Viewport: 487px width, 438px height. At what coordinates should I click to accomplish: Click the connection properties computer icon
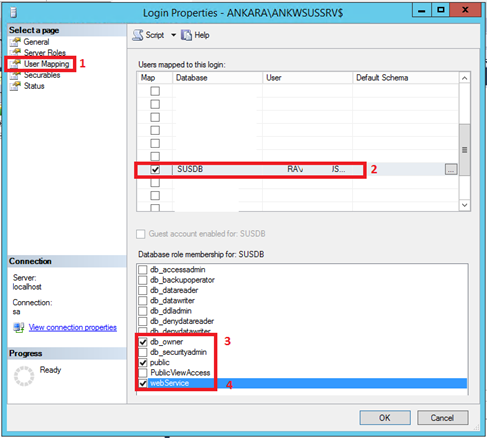[x=19, y=327]
